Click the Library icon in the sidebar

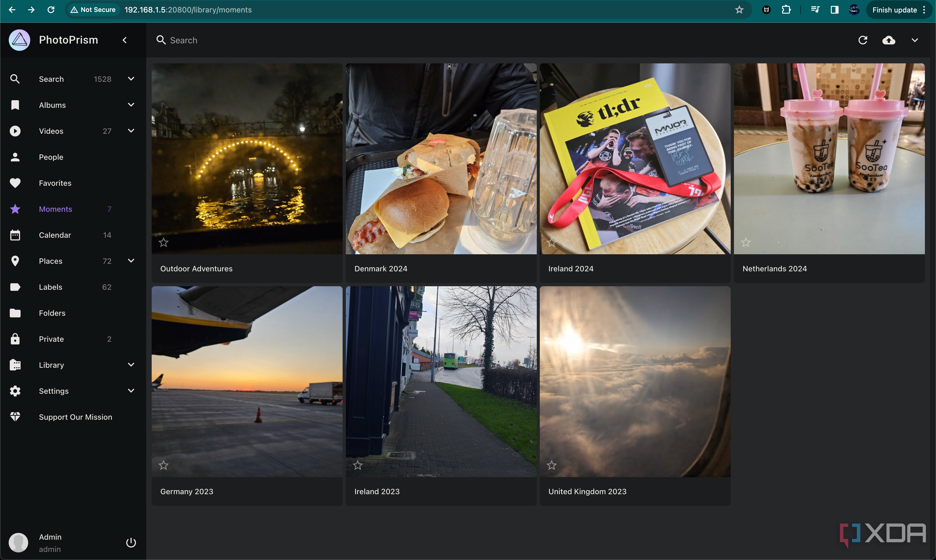(15, 365)
